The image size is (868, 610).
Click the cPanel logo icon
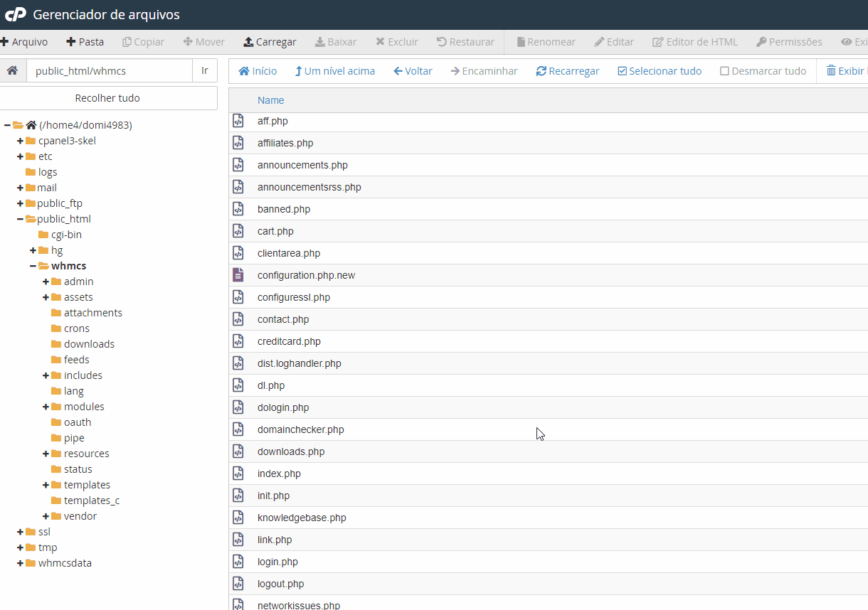[x=16, y=14]
